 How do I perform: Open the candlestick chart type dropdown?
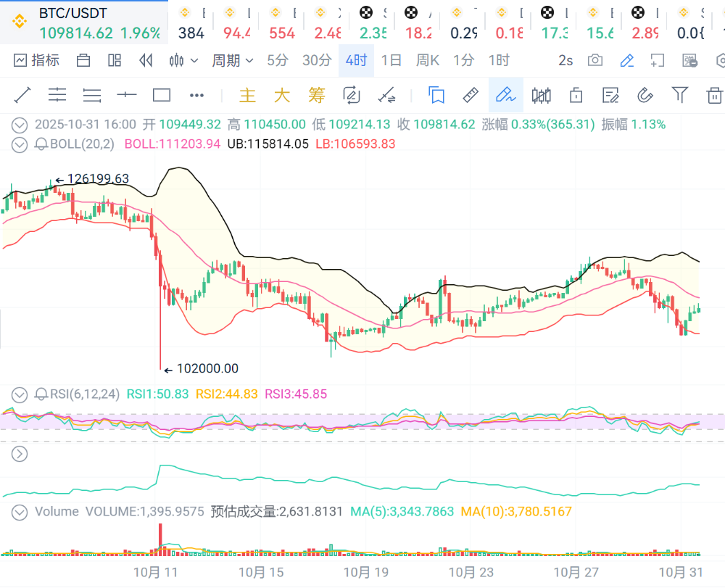click(183, 60)
